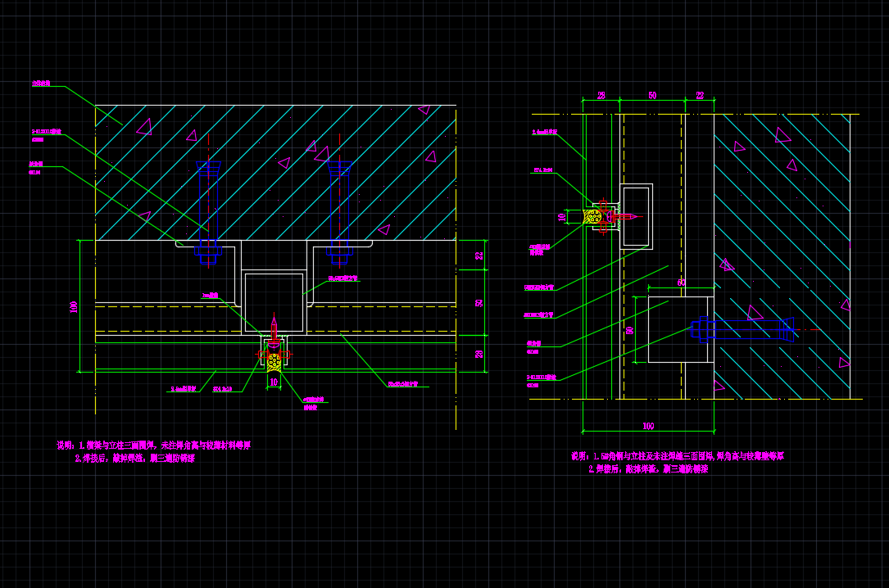Select the rotated 50 dimension right of left drawing
Viewport: 889px width, 588px height.
[479, 302]
